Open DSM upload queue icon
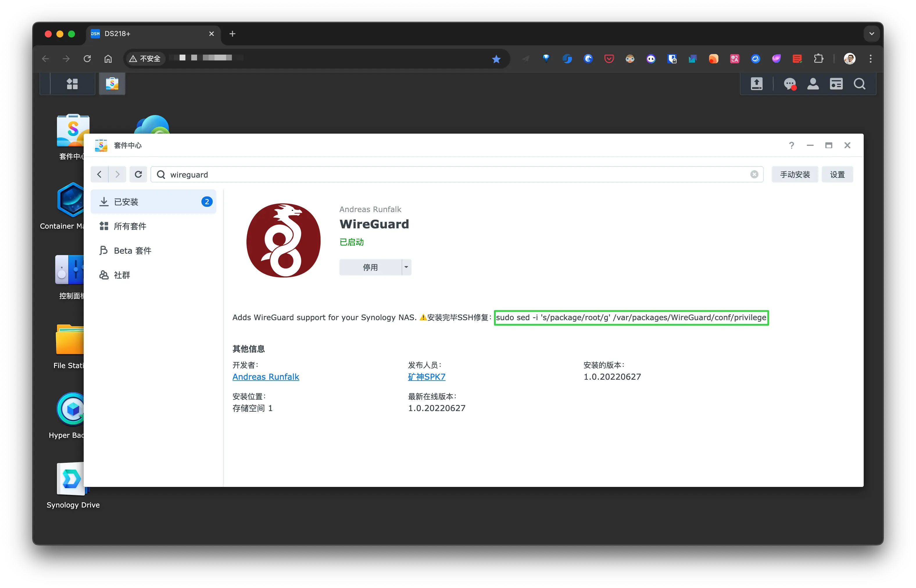The image size is (916, 588). click(x=756, y=84)
